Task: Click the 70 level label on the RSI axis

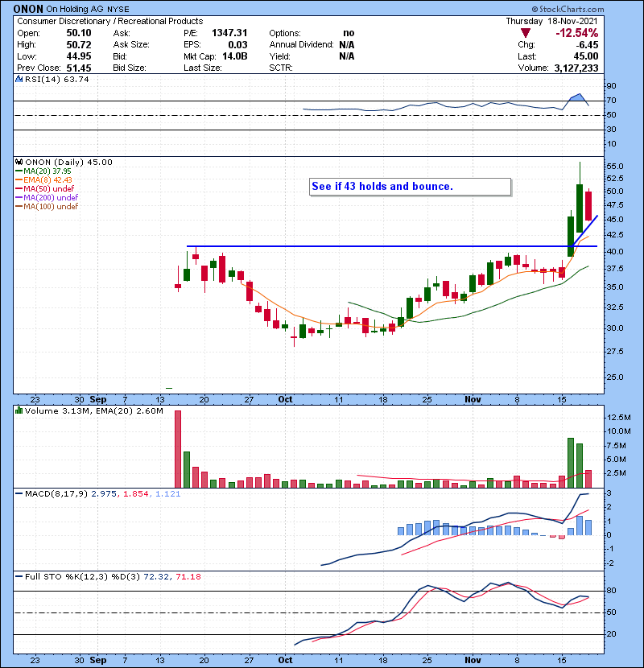Action: (611, 101)
